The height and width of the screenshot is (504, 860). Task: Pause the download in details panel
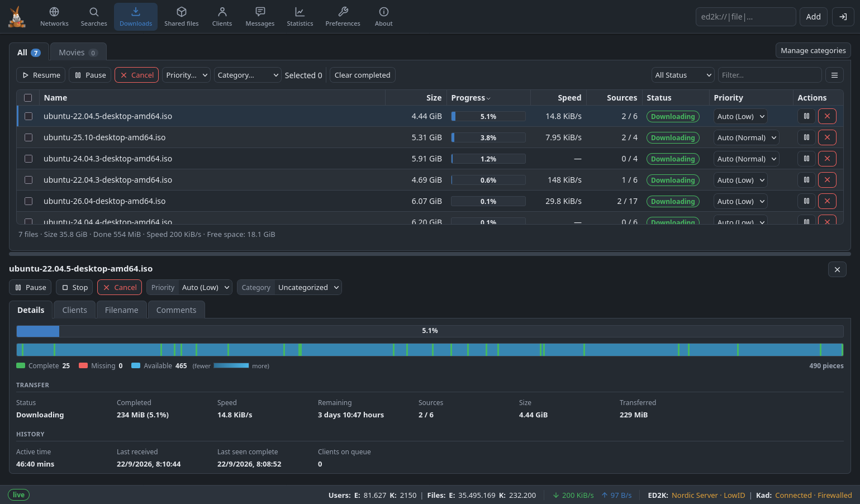(x=30, y=287)
